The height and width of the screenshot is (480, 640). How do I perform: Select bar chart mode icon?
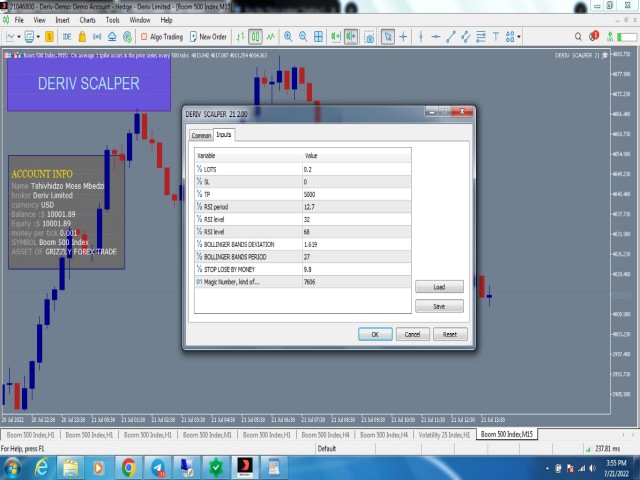[240, 37]
